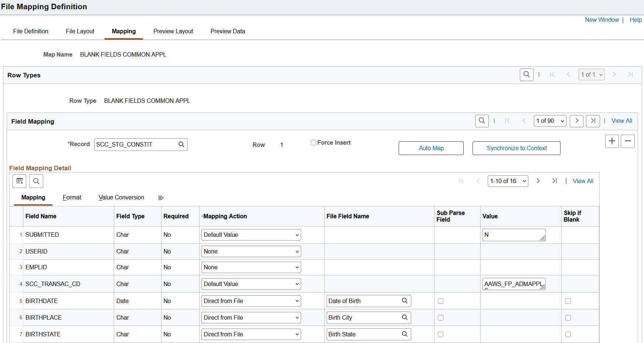The height and width of the screenshot is (343, 644).
Task: Click the Auto Map button
Action: click(x=431, y=148)
